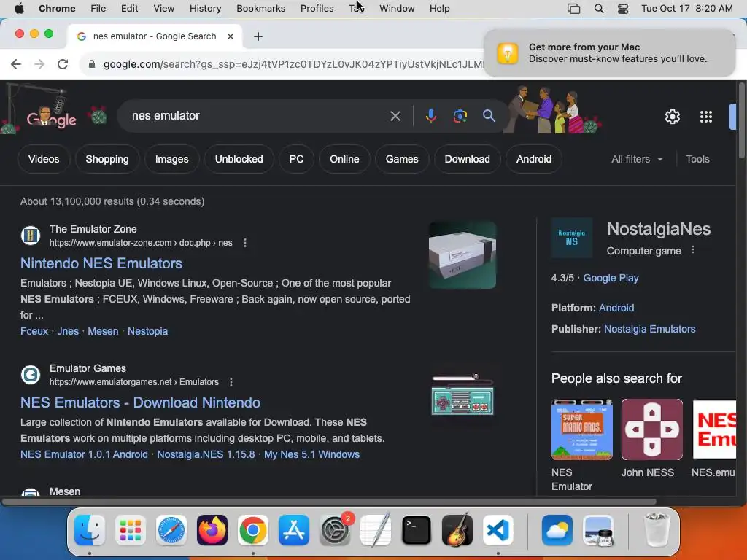Open the View menu
747x560 pixels.
tap(163, 9)
